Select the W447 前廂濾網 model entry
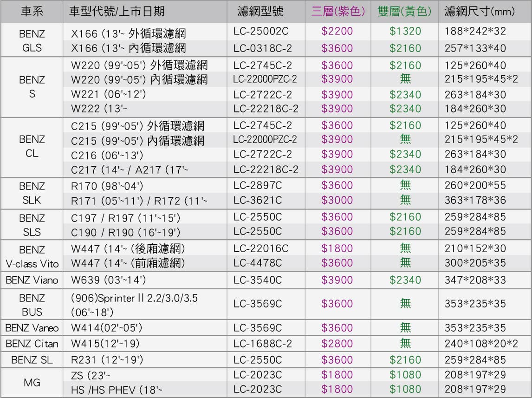532x398 pixels. (128, 263)
